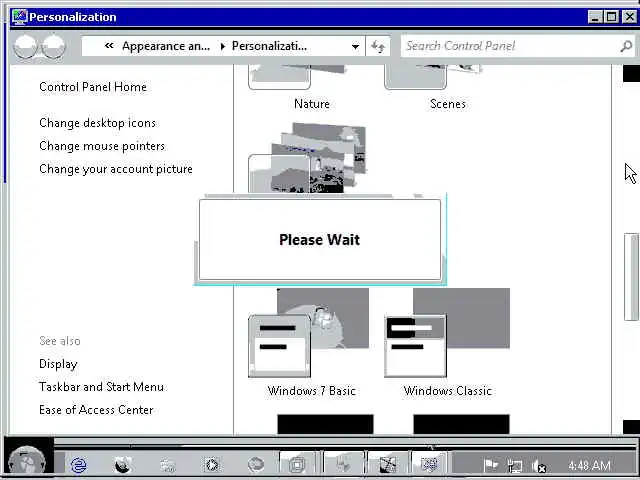Click the search magnifier icon in Control Panel
This screenshot has width=640, height=480.
pyautogui.click(x=626, y=46)
